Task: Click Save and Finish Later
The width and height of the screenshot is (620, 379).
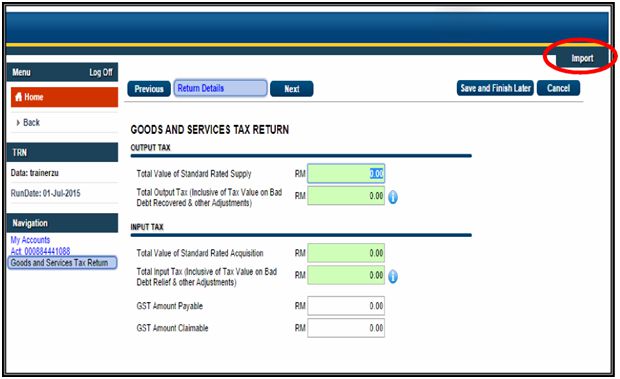Action: point(495,88)
